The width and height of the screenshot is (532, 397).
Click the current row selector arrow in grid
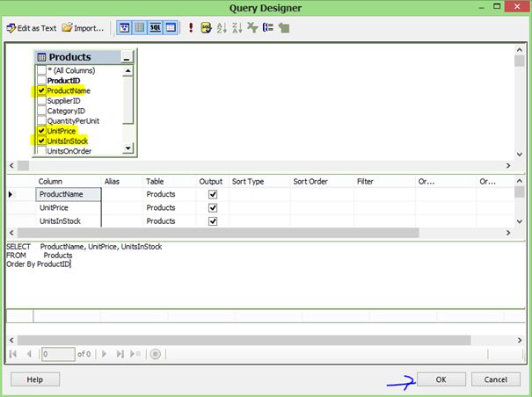pyautogui.click(x=11, y=194)
